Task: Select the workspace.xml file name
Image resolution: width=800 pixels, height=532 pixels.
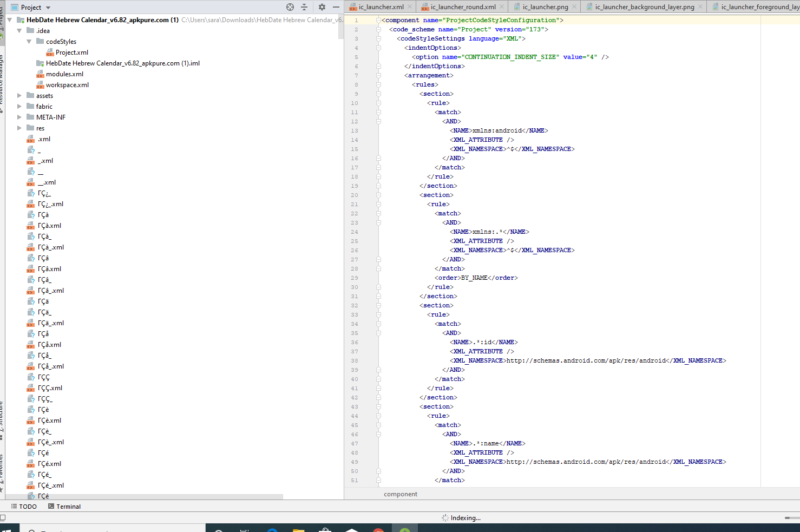Action: [67, 85]
